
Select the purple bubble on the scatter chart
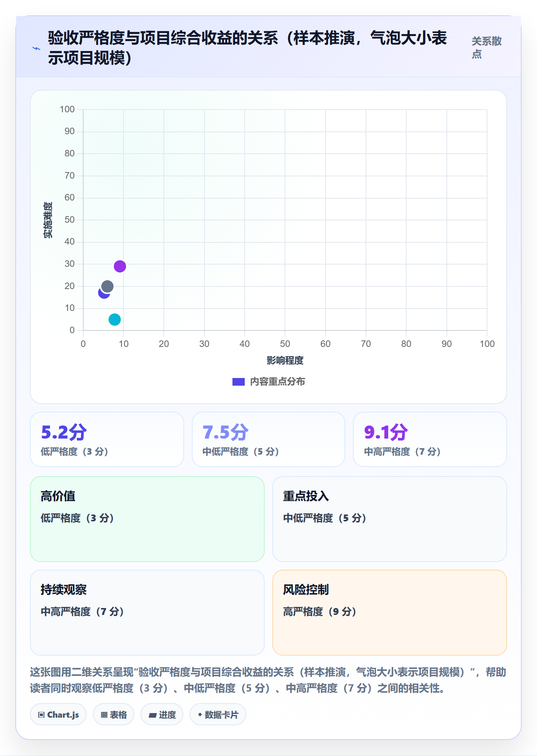click(120, 266)
